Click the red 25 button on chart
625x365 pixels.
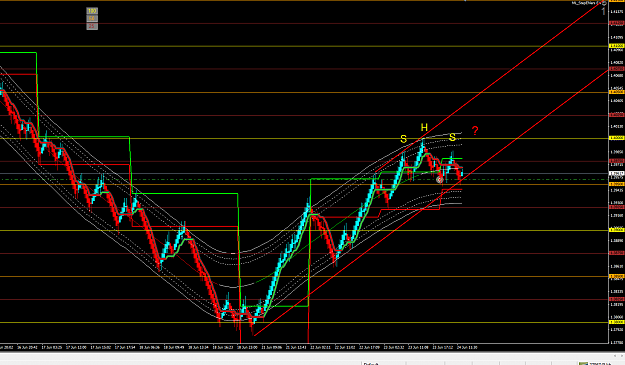click(x=92, y=26)
